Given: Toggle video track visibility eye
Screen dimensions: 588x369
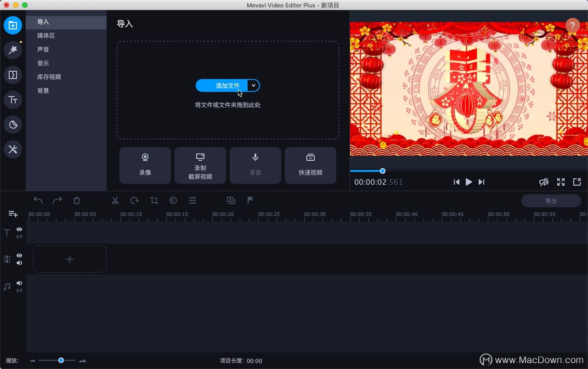Looking at the screenshot, I should [x=19, y=255].
